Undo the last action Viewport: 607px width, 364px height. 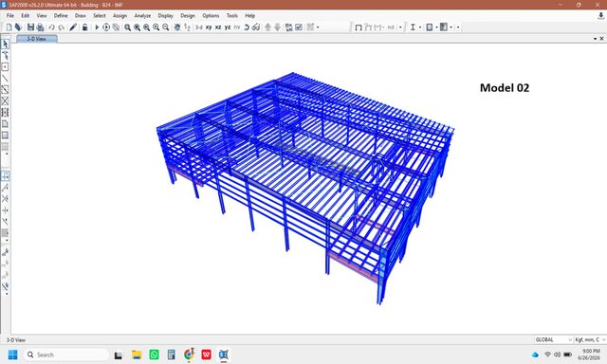click(x=51, y=27)
